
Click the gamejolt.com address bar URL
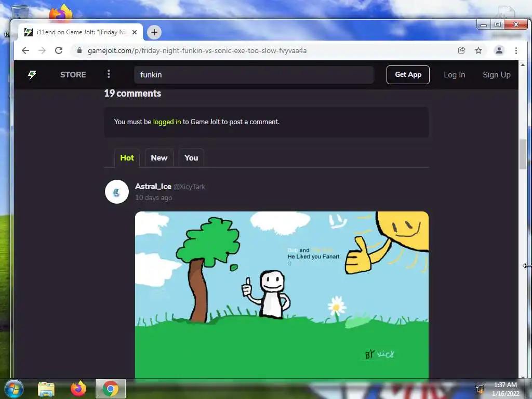(x=197, y=50)
